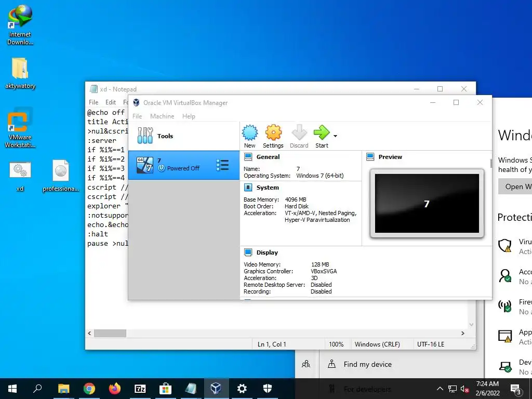The height and width of the screenshot is (399, 532).
Task: Select the aktywatory folder on desktop
Action: tap(20, 73)
